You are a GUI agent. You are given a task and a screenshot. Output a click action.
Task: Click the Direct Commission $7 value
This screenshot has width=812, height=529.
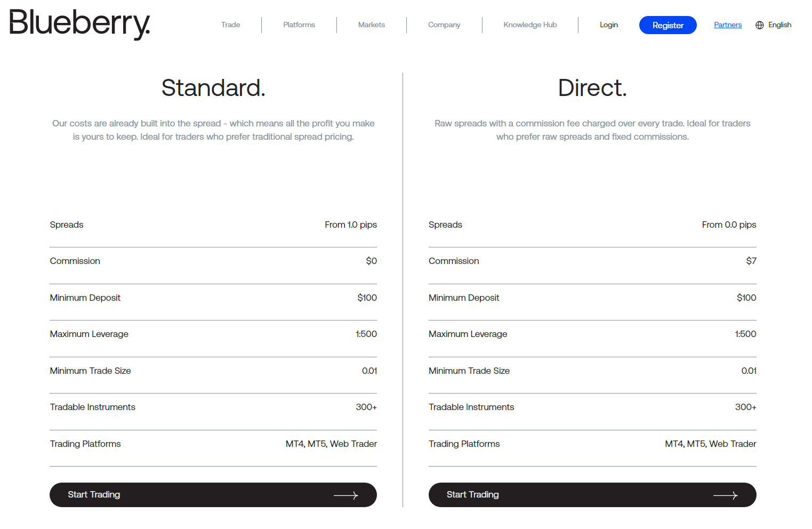tap(751, 261)
